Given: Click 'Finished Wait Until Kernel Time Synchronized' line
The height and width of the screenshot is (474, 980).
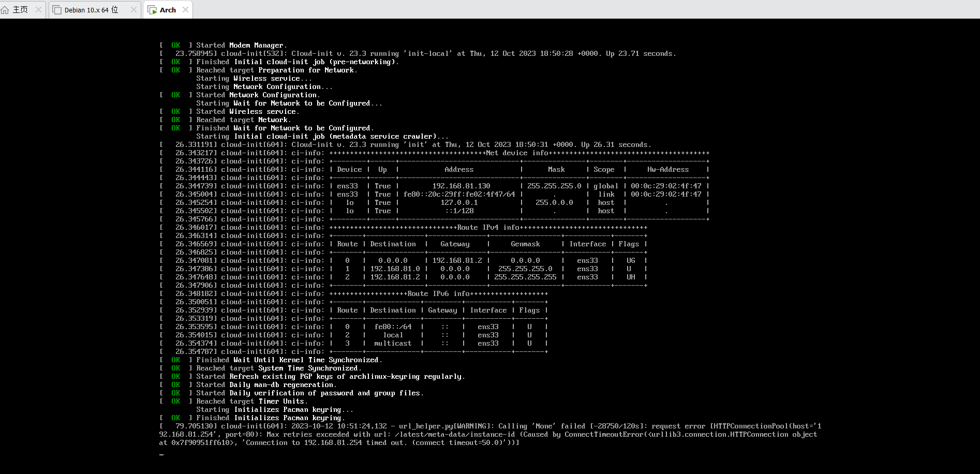Looking at the screenshot, I should point(271,360).
